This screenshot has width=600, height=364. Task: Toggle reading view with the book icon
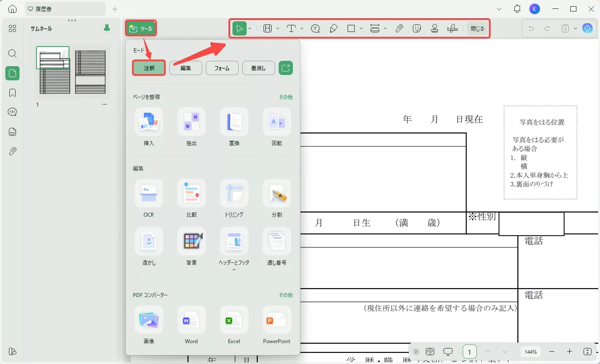[x=430, y=351]
